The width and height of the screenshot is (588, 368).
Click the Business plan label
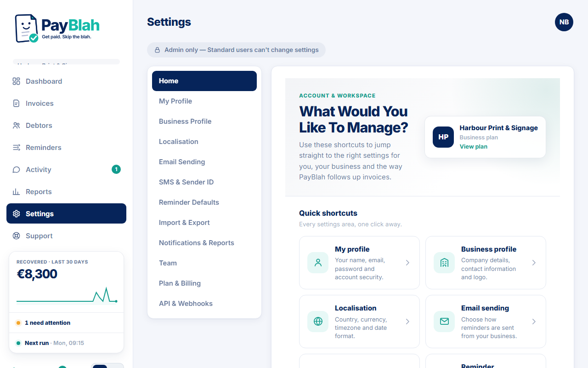point(479,138)
